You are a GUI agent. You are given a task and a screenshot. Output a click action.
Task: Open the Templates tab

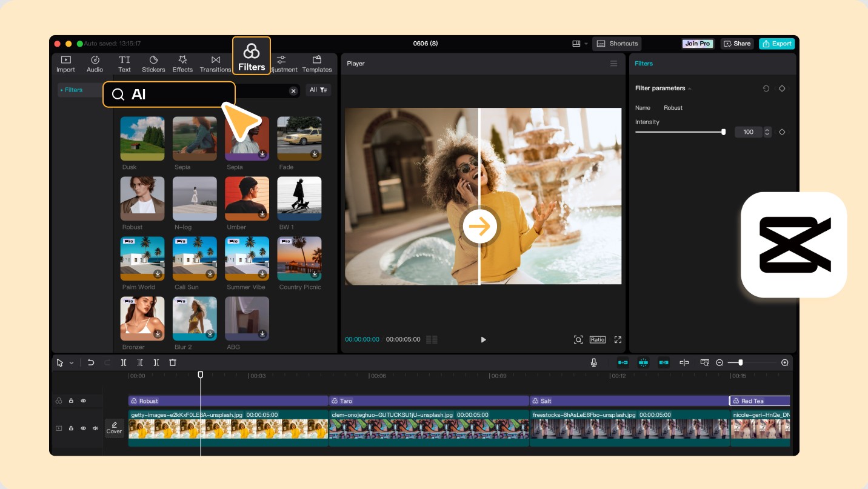[317, 64]
